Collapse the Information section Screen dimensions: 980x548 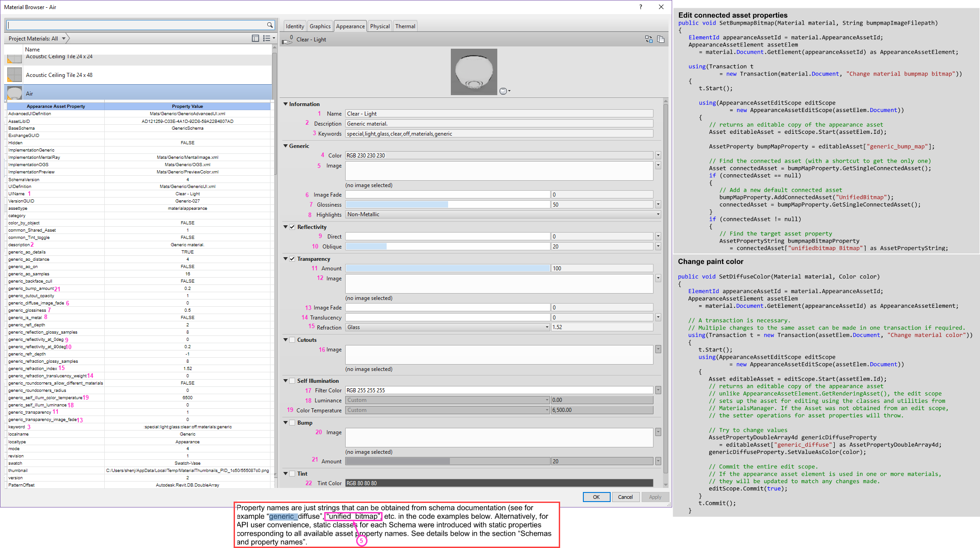click(286, 104)
